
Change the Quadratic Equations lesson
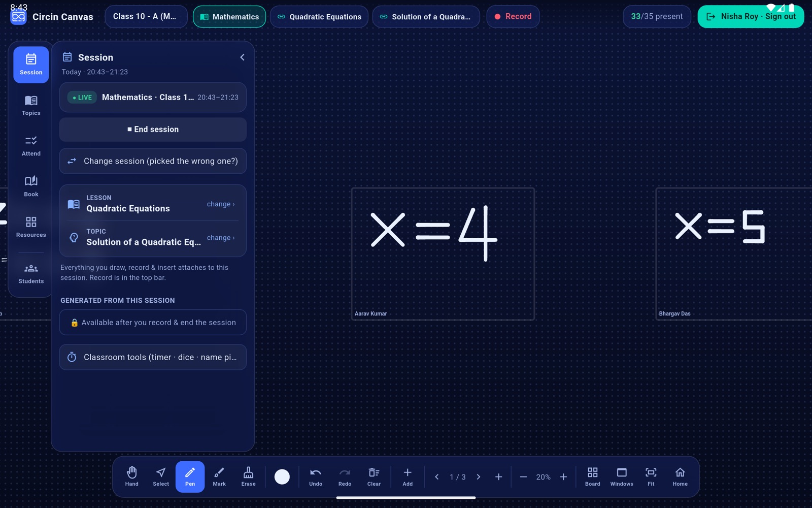point(221,204)
